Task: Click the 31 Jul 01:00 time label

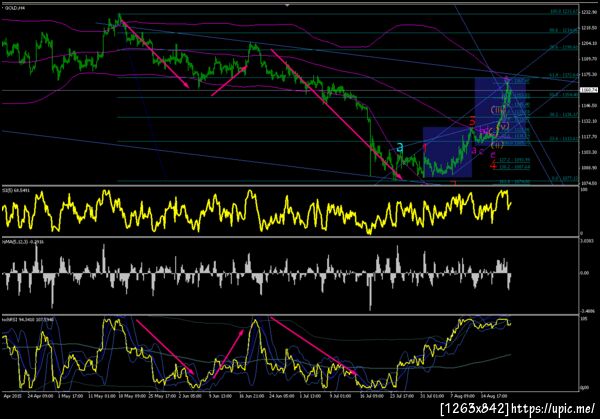Action: (432, 396)
